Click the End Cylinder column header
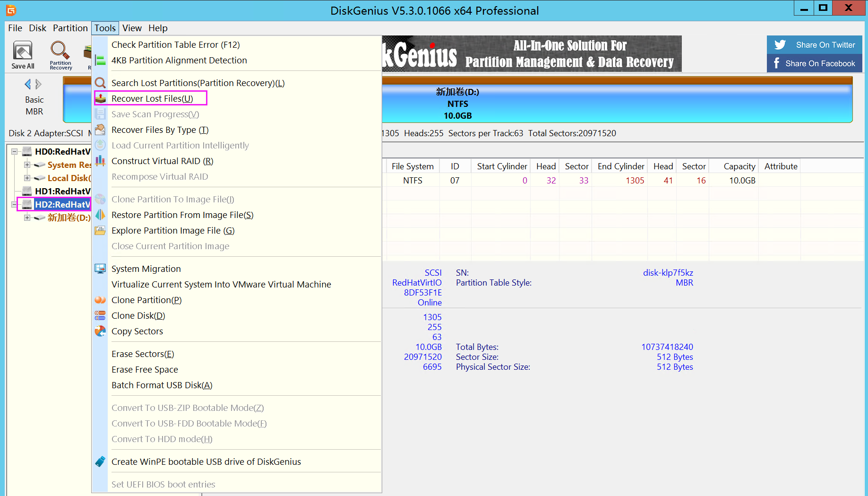Screen dimensions: 868x496 (x=621, y=166)
